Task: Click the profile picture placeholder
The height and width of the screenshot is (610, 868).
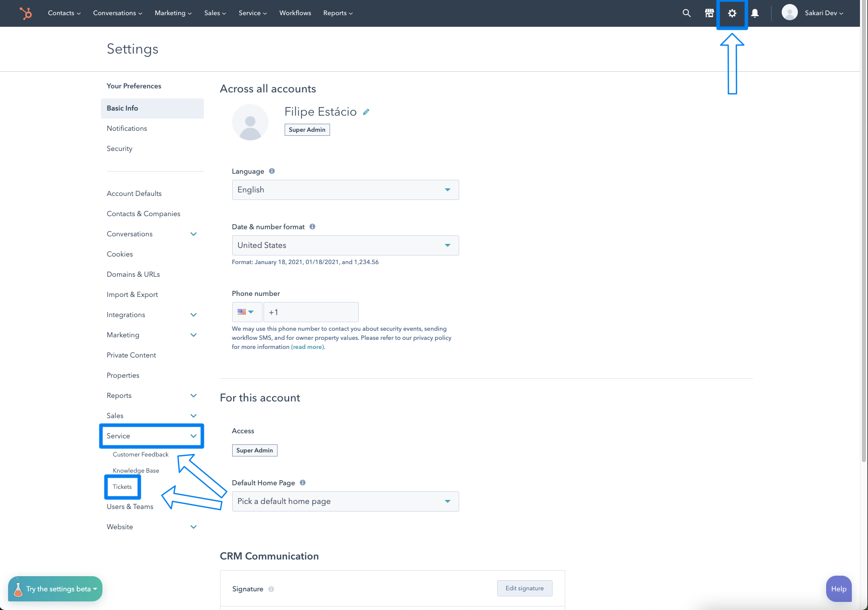Action: [x=250, y=122]
